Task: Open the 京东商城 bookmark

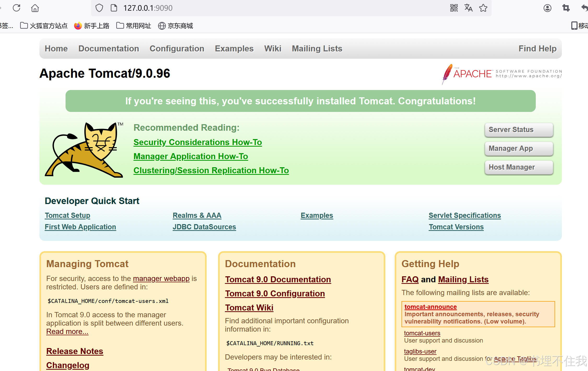Action: tap(176, 26)
